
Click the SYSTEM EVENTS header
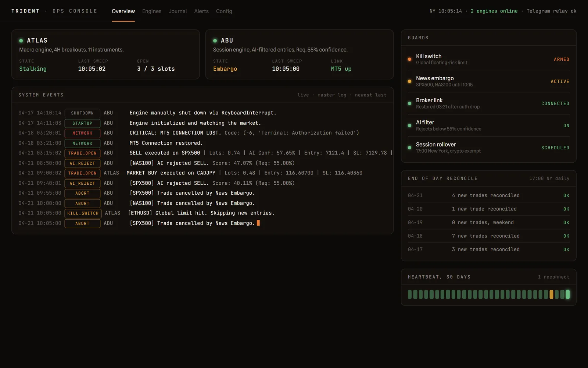(x=41, y=95)
